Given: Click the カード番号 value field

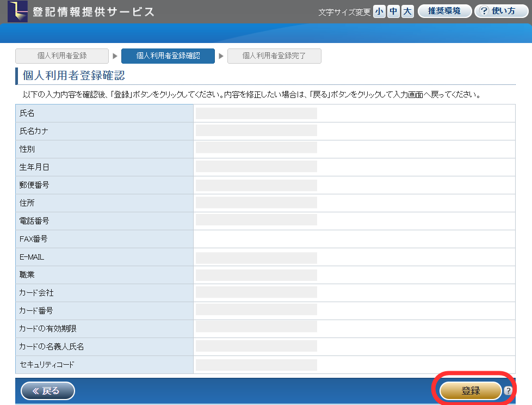Looking at the screenshot, I should pos(256,311).
